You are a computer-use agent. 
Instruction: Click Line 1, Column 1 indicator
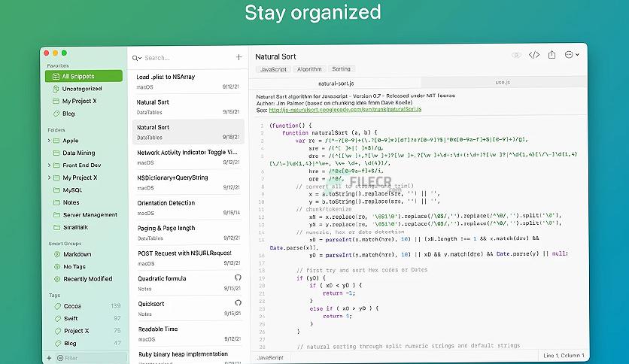pyautogui.click(x=564, y=356)
